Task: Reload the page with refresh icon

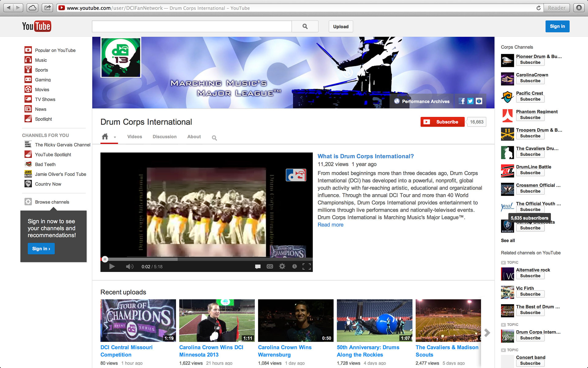Action: (x=538, y=8)
